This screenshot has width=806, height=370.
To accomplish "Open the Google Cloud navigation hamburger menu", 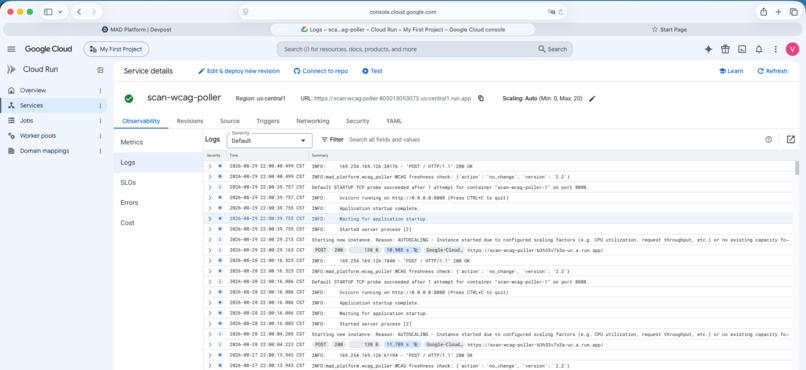I will [x=11, y=49].
